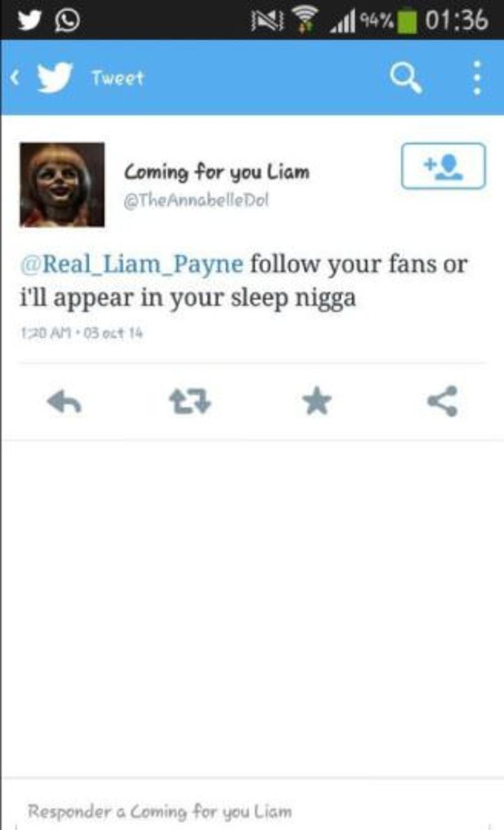Tap the WhatsApp notification in the status bar
Image resolution: width=504 pixels, height=830 pixels.
coord(67,20)
